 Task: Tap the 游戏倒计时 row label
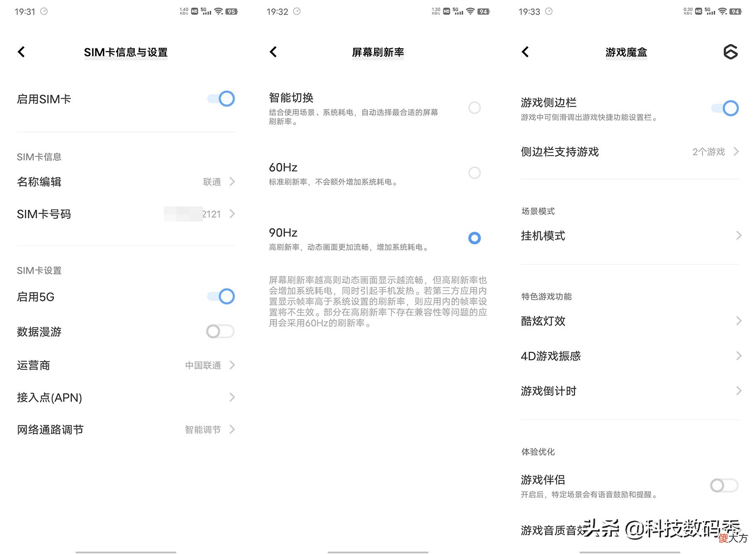[549, 391]
